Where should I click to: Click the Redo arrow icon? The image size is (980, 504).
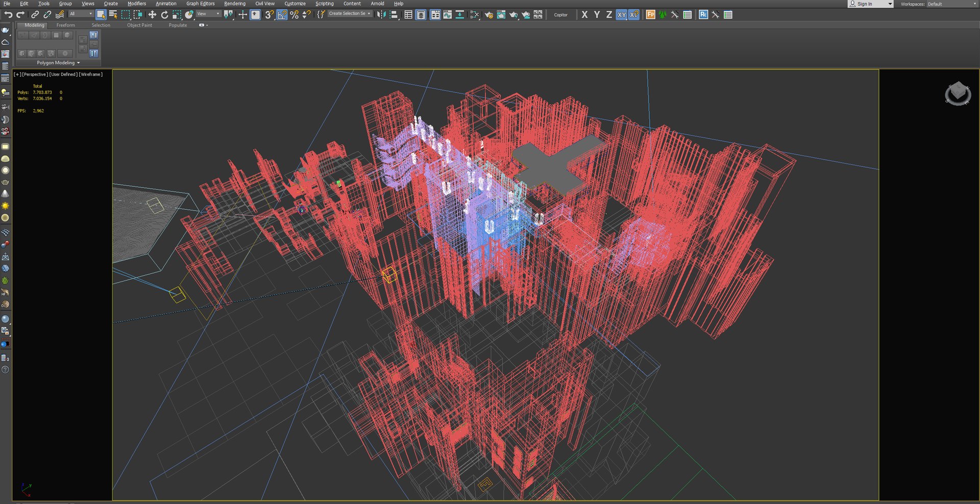[21, 15]
